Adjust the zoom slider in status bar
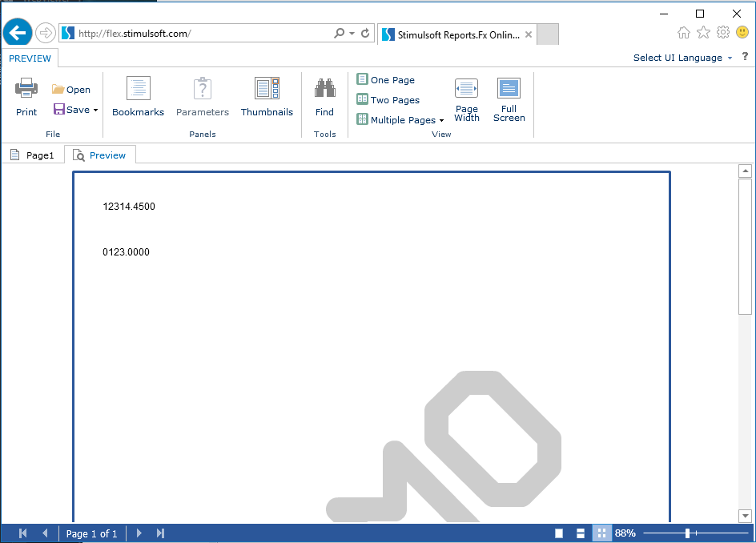 pos(687,533)
